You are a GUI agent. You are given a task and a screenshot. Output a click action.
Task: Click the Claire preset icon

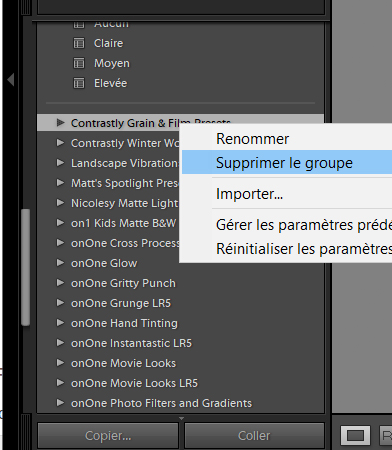pyautogui.click(x=79, y=43)
